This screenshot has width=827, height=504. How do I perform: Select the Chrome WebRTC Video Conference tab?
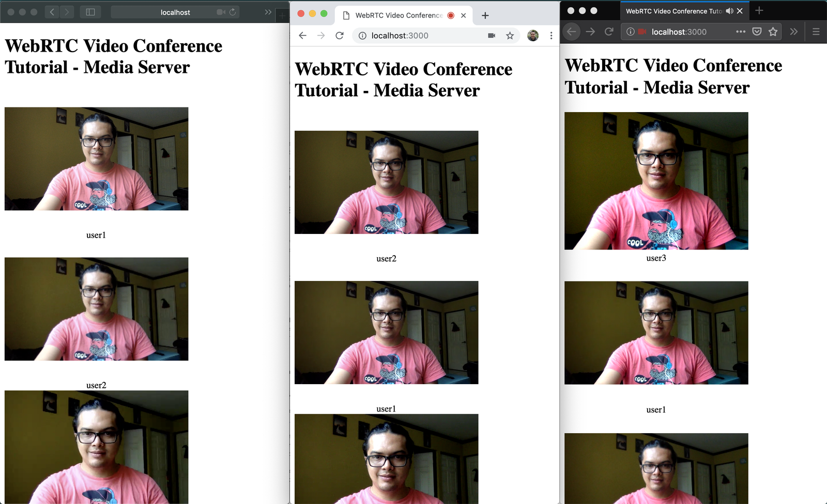398,15
